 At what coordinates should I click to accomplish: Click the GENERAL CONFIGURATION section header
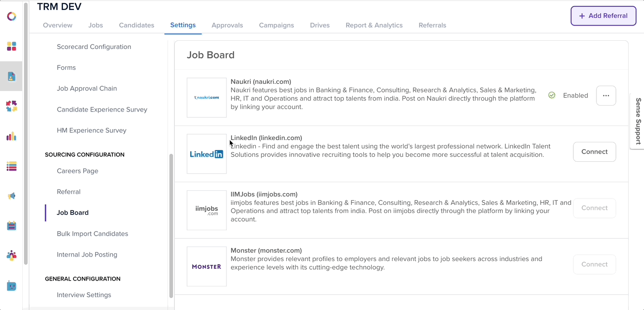coord(83,279)
